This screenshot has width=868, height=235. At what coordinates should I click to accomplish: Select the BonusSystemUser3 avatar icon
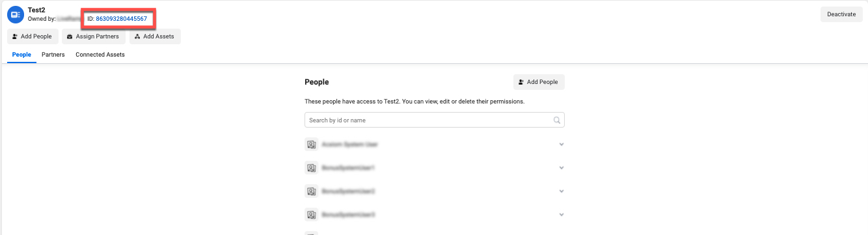[311, 214]
